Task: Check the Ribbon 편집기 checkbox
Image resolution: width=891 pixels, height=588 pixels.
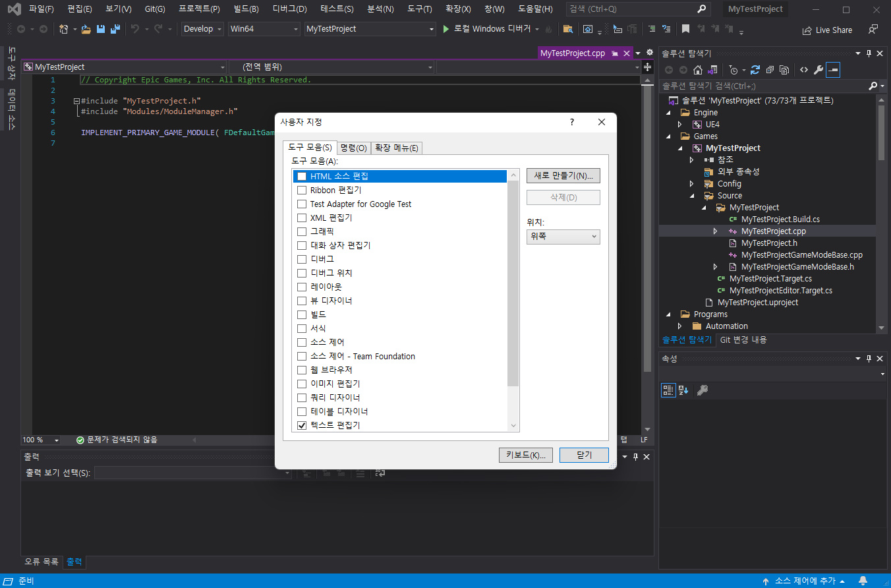Action: [x=302, y=190]
